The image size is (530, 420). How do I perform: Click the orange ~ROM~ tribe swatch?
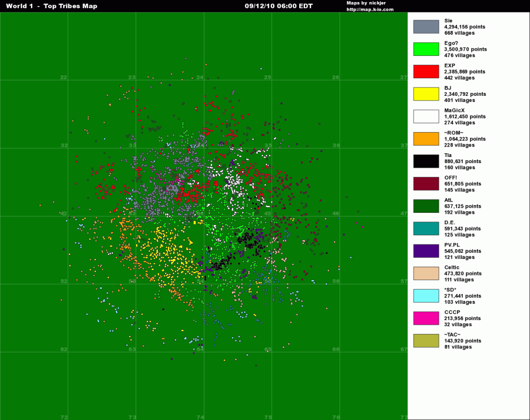point(426,139)
